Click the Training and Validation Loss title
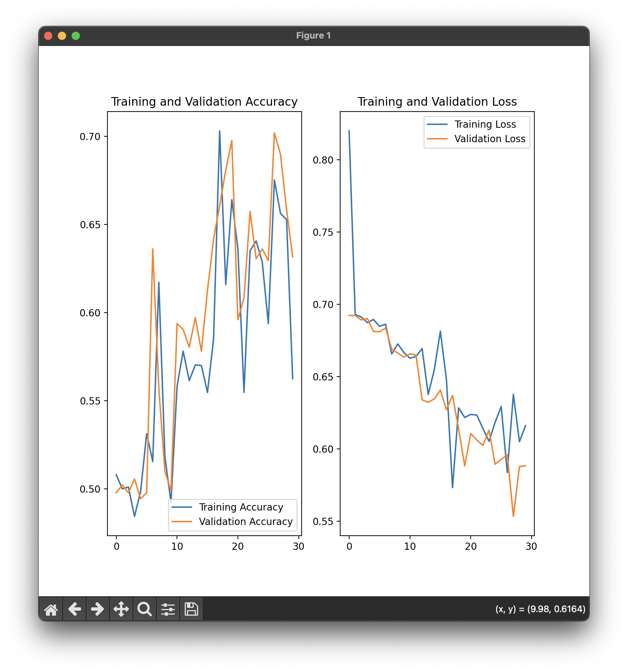628x672 pixels. pyautogui.click(x=437, y=102)
